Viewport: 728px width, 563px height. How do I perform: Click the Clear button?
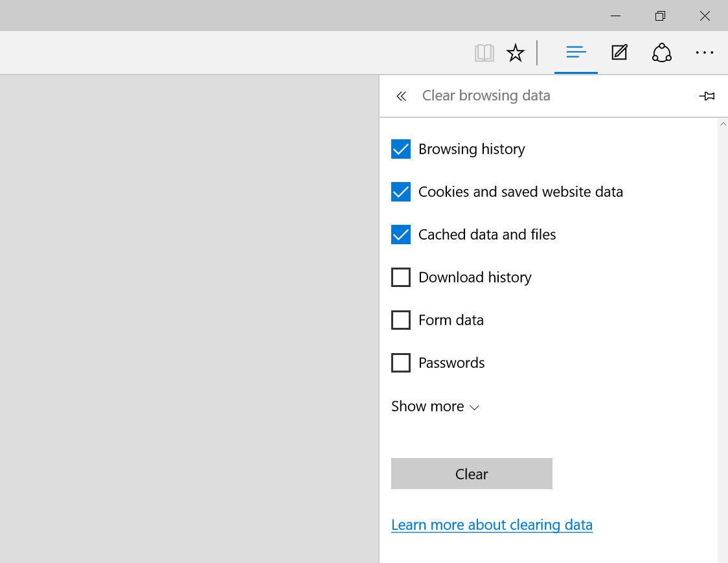coord(472,474)
